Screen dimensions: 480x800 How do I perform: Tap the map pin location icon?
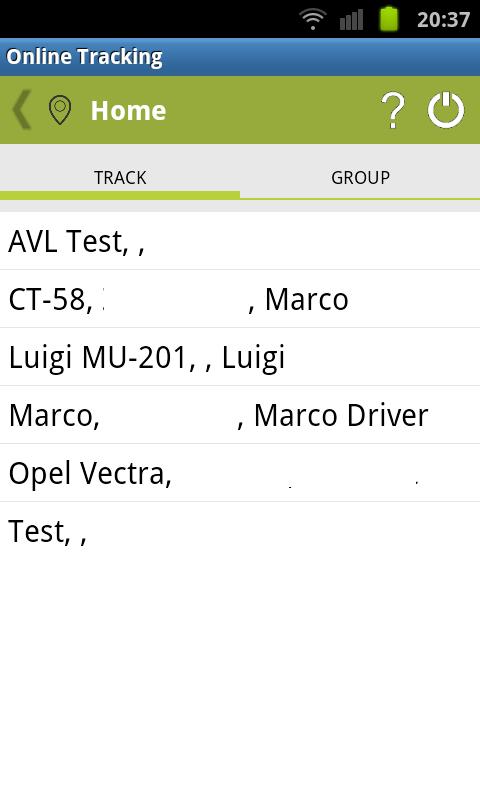[60, 110]
